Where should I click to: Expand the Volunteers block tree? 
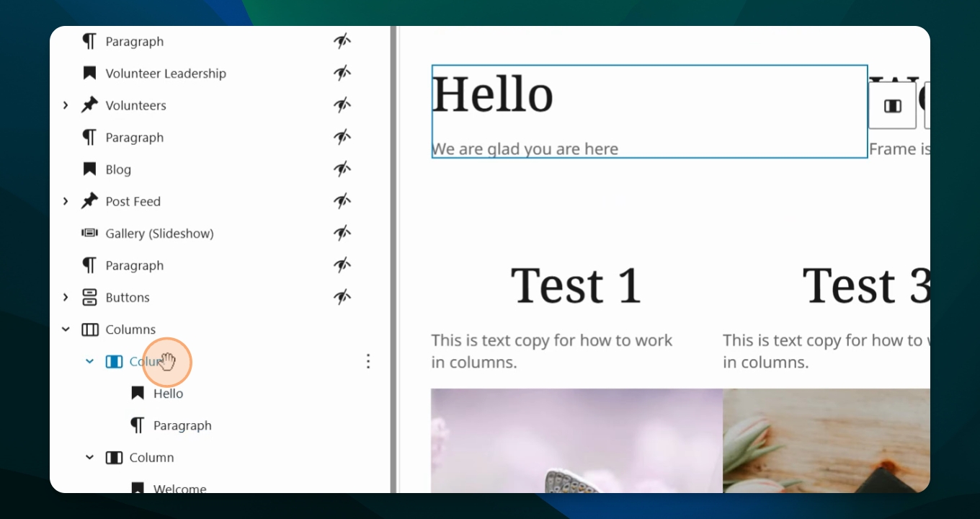click(66, 105)
